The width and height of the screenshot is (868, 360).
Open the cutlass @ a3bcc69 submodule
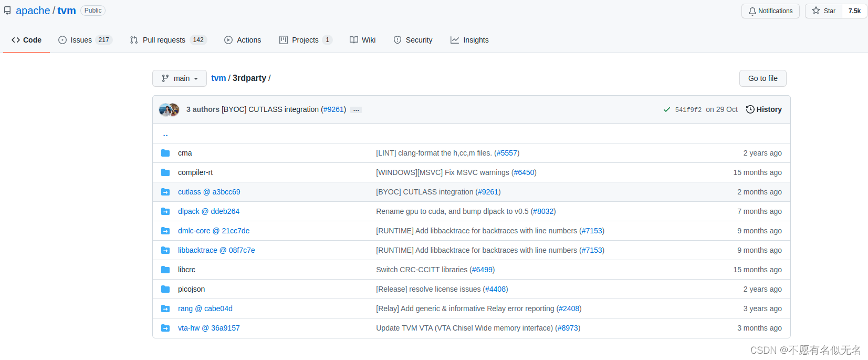coord(209,192)
